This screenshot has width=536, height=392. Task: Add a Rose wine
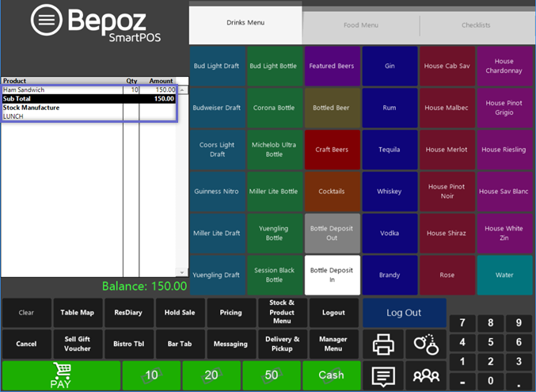pos(447,275)
